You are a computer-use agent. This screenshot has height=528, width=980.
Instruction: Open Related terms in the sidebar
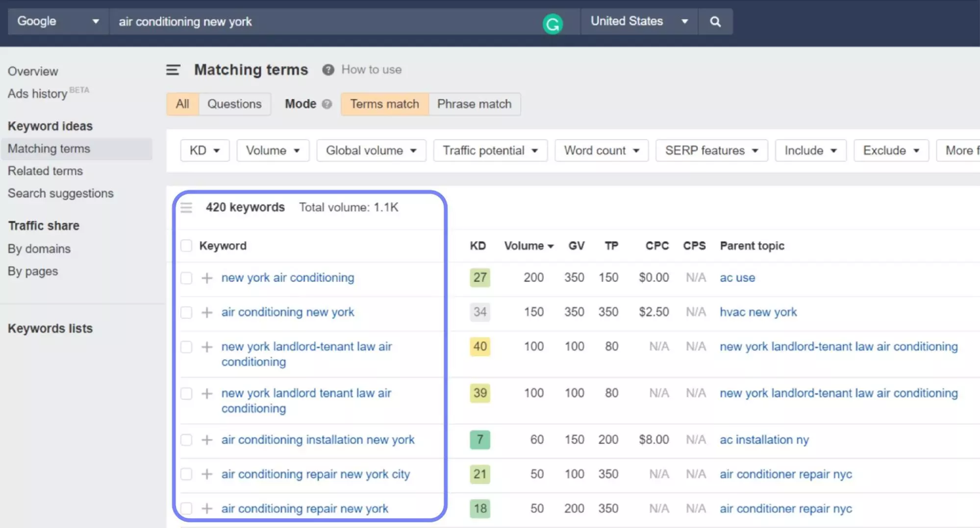pyautogui.click(x=45, y=171)
